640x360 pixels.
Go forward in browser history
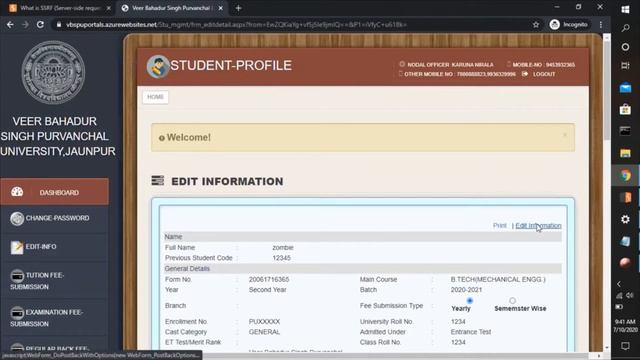(x=25, y=24)
